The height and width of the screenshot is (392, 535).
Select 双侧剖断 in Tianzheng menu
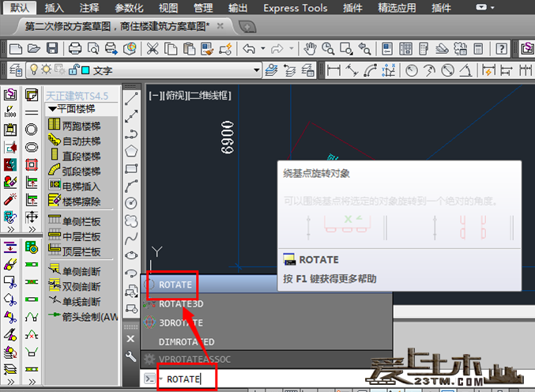pyautogui.click(x=74, y=285)
